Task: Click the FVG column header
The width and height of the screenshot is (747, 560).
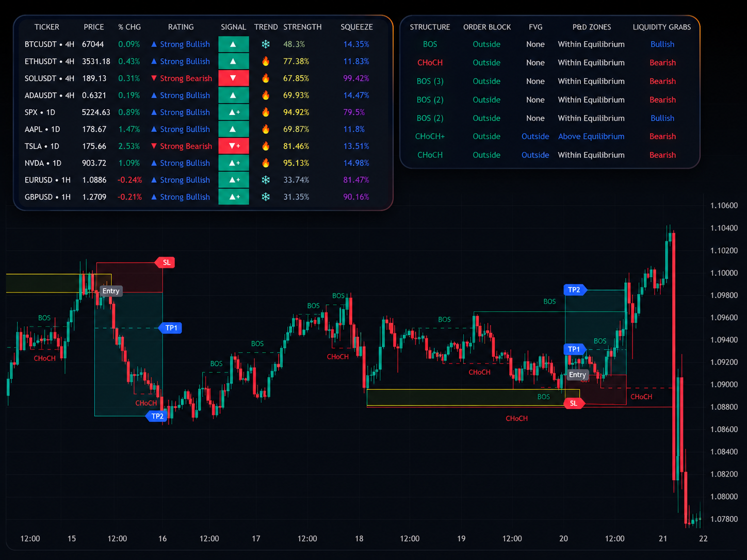Action: coord(535,27)
